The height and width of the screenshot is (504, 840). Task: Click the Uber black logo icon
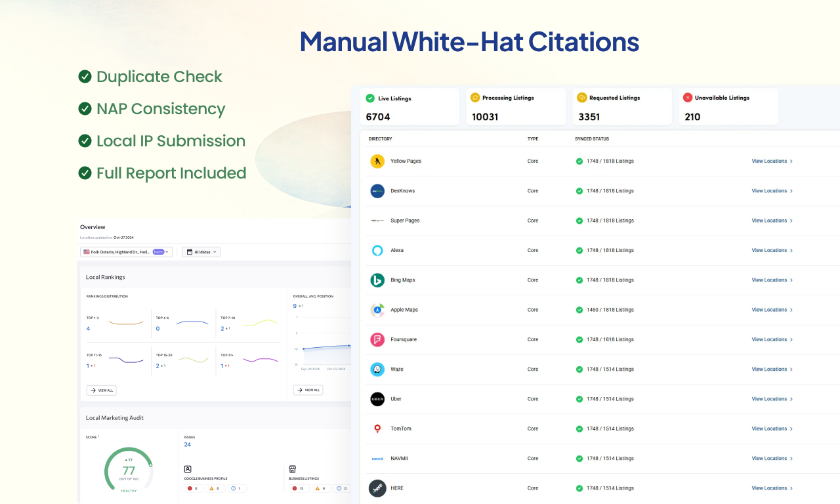[x=377, y=399]
